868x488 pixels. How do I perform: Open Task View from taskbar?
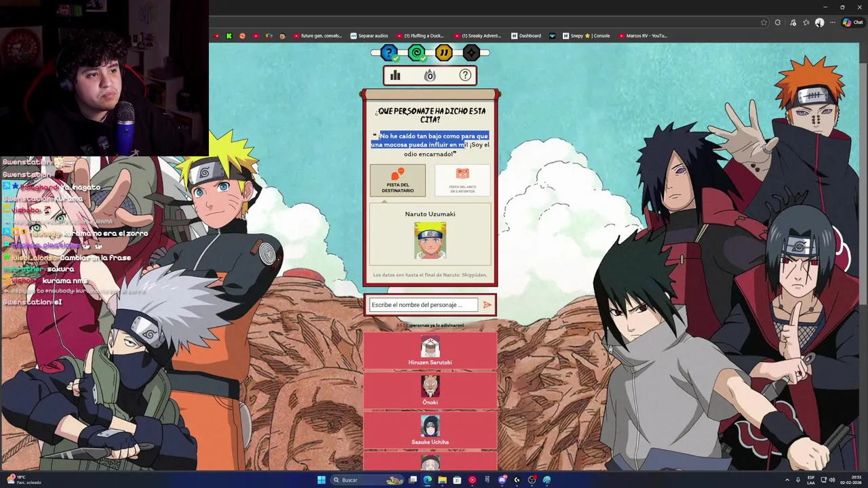pyautogui.click(x=412, y=480)
